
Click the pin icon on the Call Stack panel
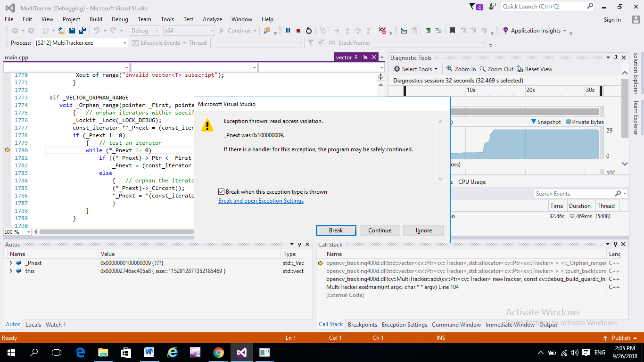point(616,244)
